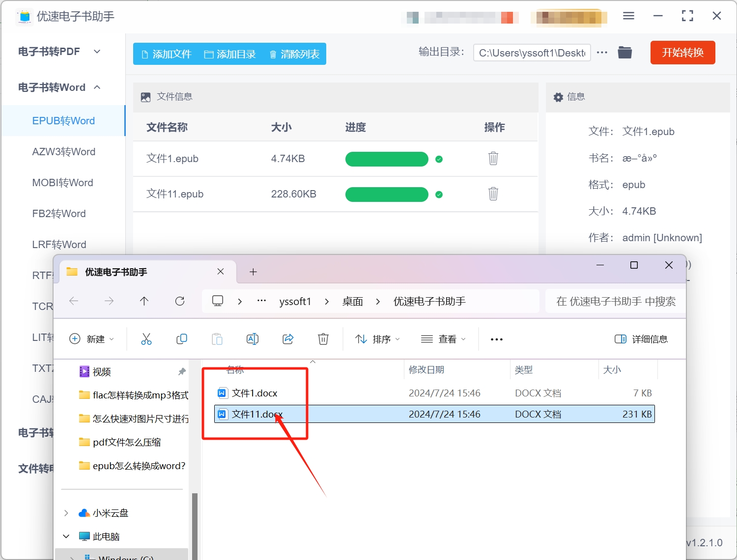The height and width of the screenshot is (560, 737).
Task: Expand chevron after 桌面 breadcrumb
Action: [378, 302]
